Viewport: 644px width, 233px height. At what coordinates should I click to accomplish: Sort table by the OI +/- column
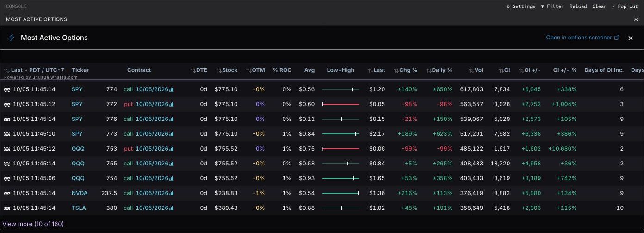(530, 70)
